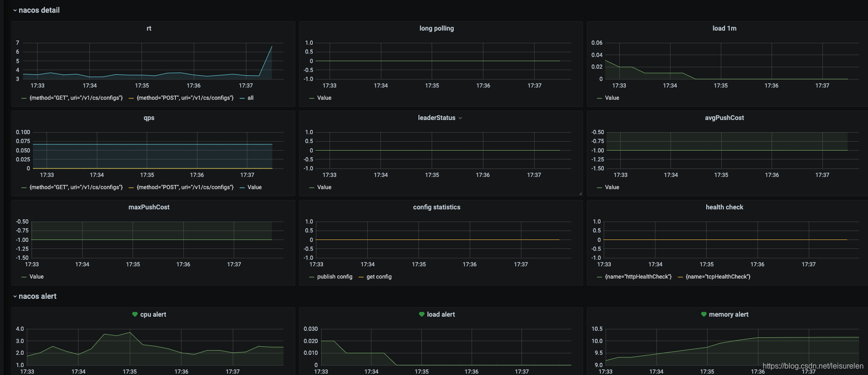Click the 10.5 axis label in memory alert panel

click(x=597, y=329)
